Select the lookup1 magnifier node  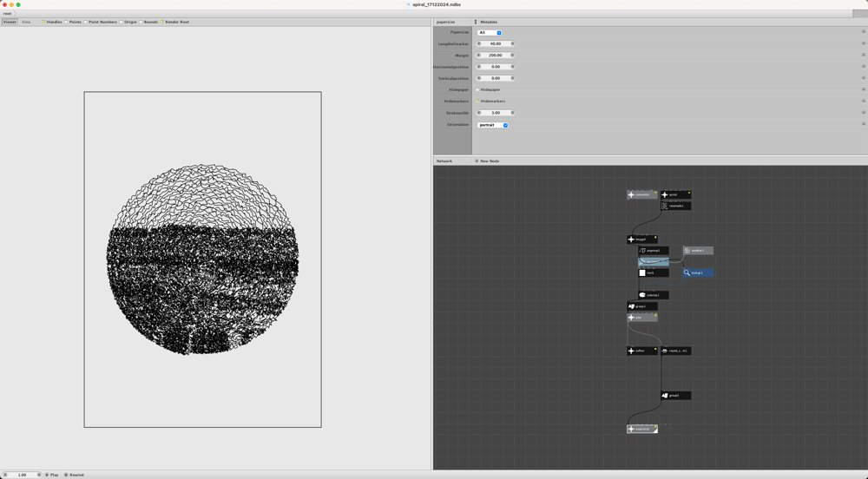(x=698, y=272)
